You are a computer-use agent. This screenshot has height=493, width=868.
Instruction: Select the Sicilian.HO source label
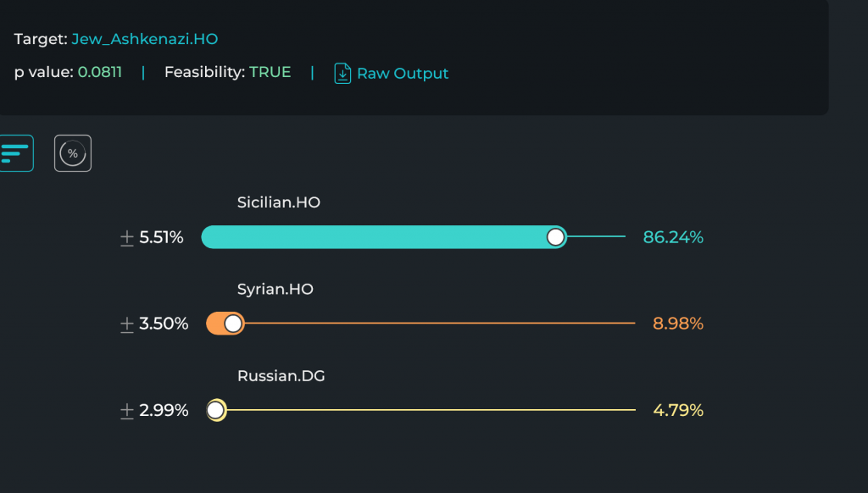point(278,202)
